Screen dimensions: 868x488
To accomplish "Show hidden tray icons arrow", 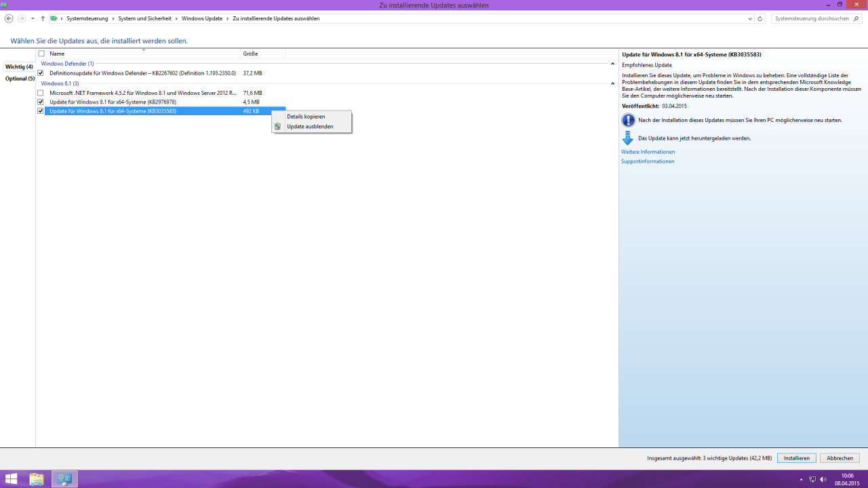I will point(801,479).
